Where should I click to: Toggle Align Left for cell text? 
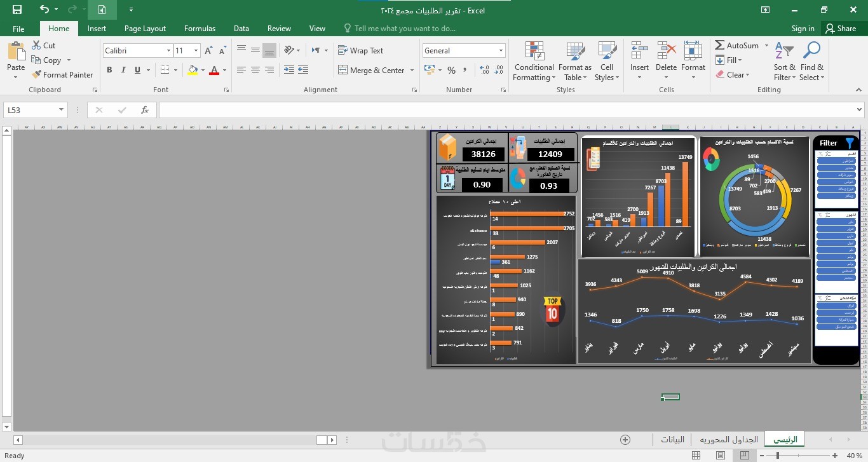pos(241,70)
